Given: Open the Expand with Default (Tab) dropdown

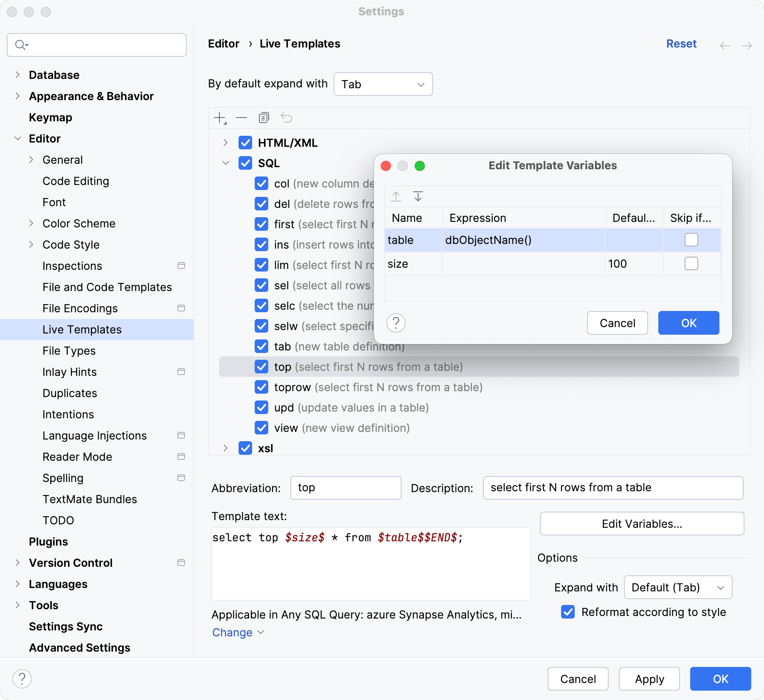Looking at the screenshot, I should 677,587.
